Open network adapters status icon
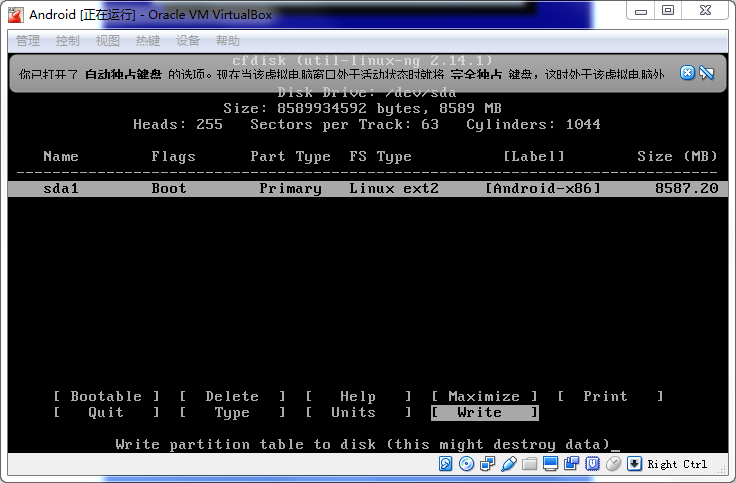736x483 pixels. tap(488, 464)
